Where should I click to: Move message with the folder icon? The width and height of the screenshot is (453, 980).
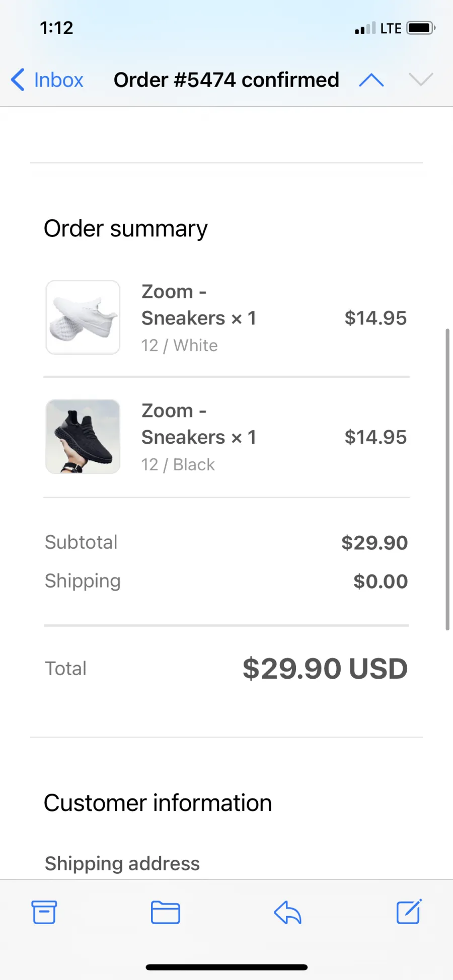click(166, 912)
